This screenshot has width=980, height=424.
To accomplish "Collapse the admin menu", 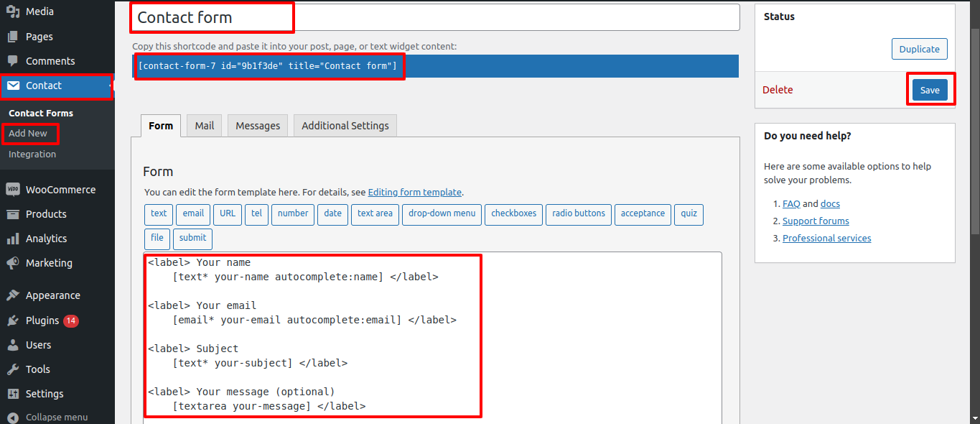I will [57, 417].
